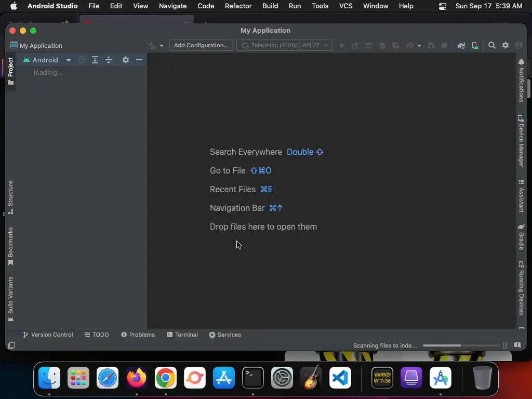Click the Debug app bug icon
Image resolution: width=532 pixels, height=399 pixels.
382,46
